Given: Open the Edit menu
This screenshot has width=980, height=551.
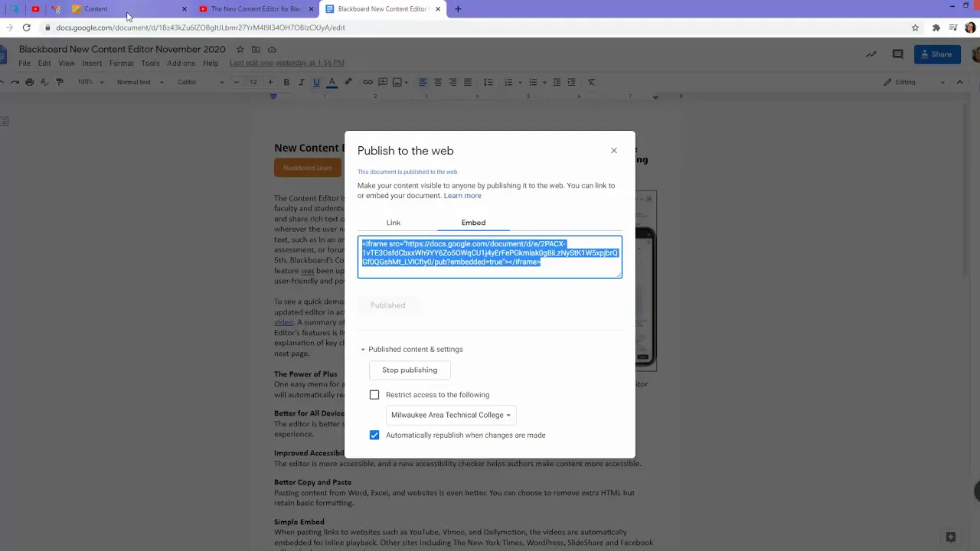Looking at the screenshot, I should pos(44,64).
